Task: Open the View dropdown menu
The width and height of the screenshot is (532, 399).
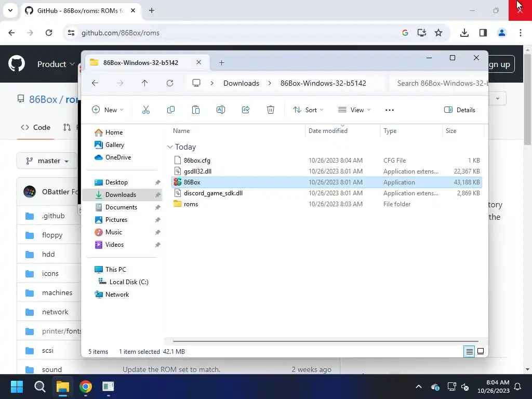Action: (x=354, y=110)
